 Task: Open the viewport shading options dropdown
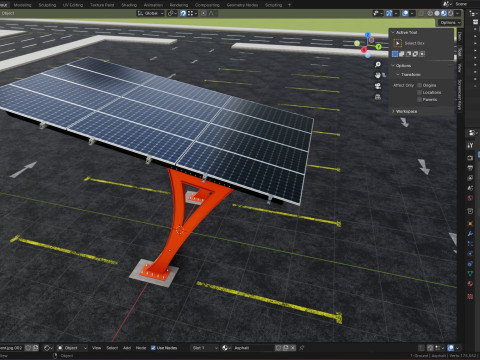(458, 13)
